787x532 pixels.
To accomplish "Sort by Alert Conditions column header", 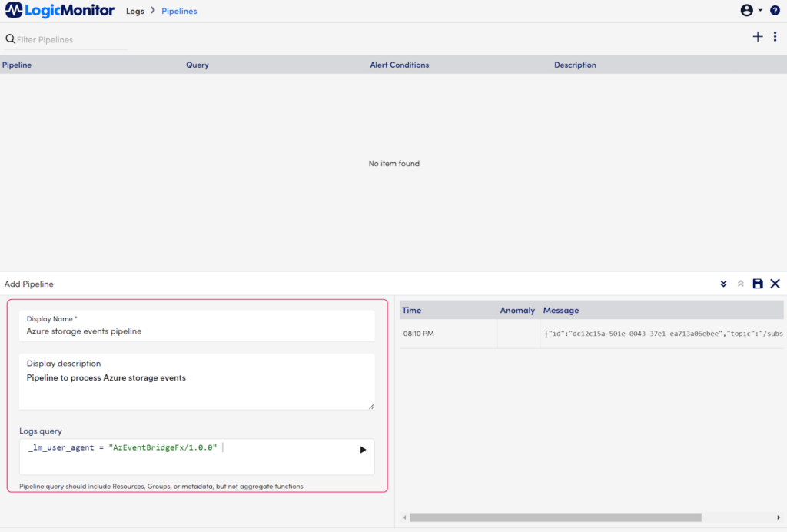I will point(399,65).
